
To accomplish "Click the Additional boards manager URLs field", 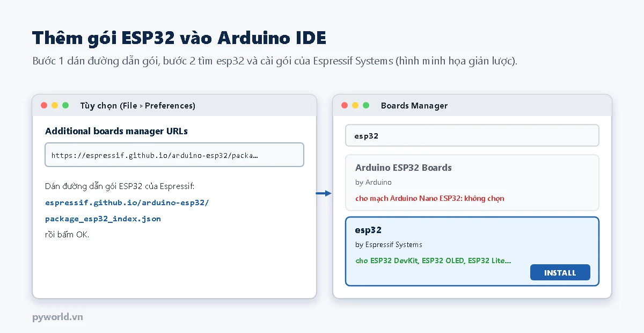I will pyautogui.click(x=174, y=155).
